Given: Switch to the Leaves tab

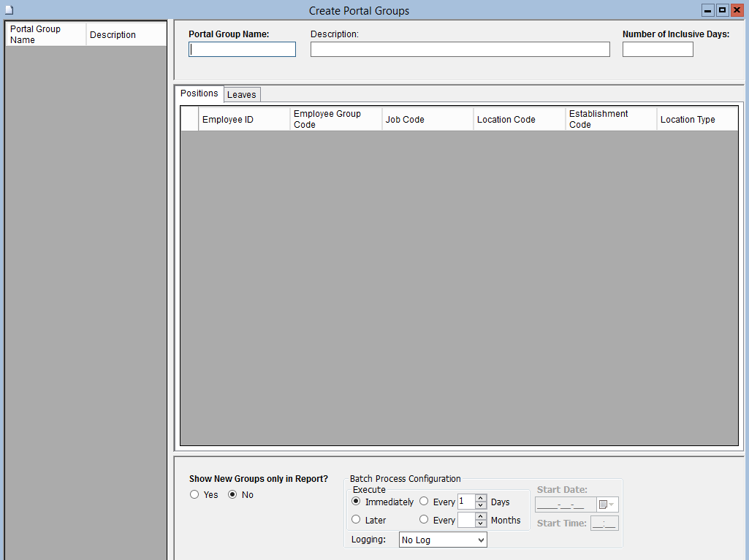Looking at the screenshot, I should click(242, 95).
